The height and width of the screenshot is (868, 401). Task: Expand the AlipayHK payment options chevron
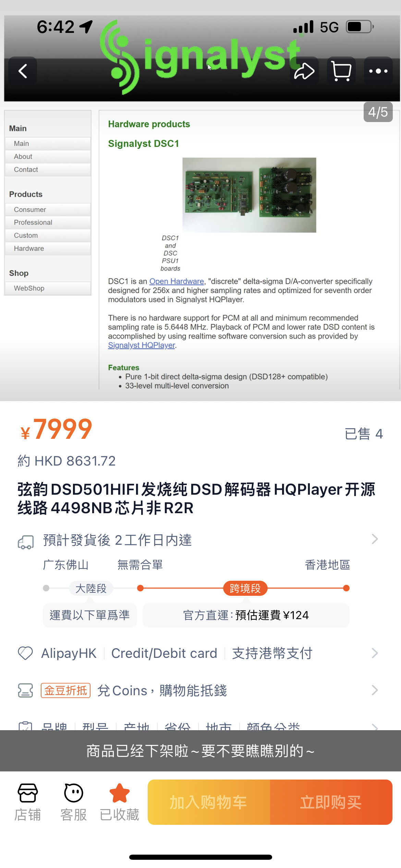pyautogui.click(x=375, y=653)
